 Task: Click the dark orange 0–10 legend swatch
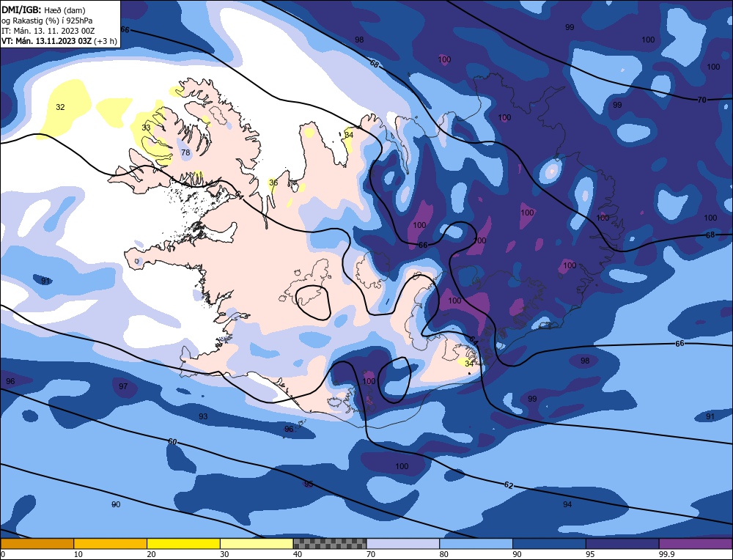coord(37,544)
